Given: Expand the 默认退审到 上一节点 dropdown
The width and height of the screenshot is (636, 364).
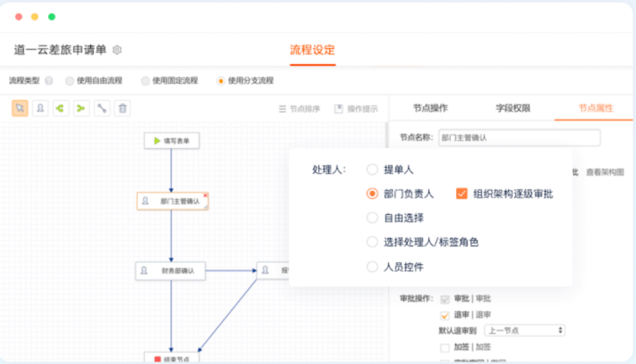Looking at the screenshot, I should (524, 330).
